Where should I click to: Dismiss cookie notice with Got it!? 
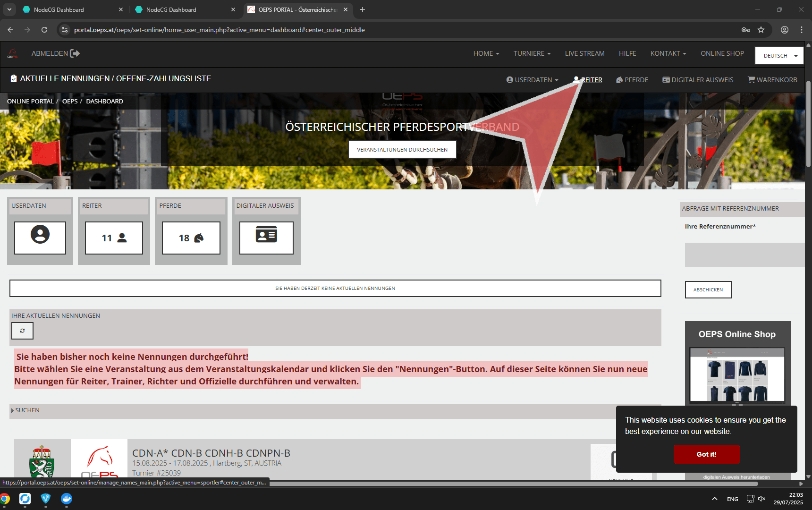coord(706,454)
